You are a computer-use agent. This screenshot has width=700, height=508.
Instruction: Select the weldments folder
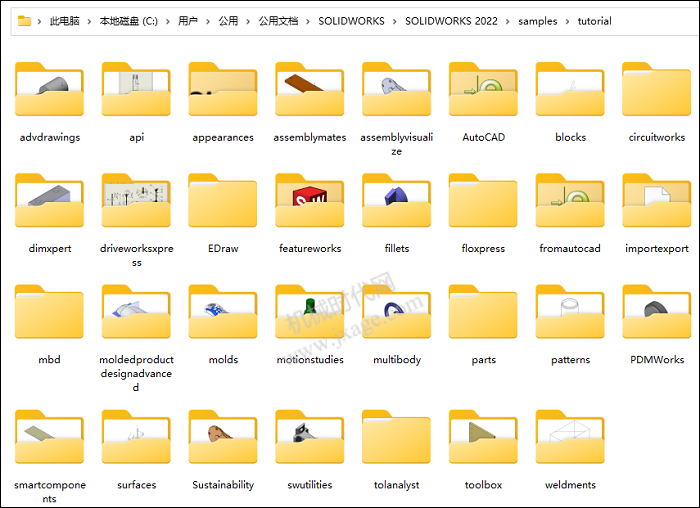(x=570, y=437)
